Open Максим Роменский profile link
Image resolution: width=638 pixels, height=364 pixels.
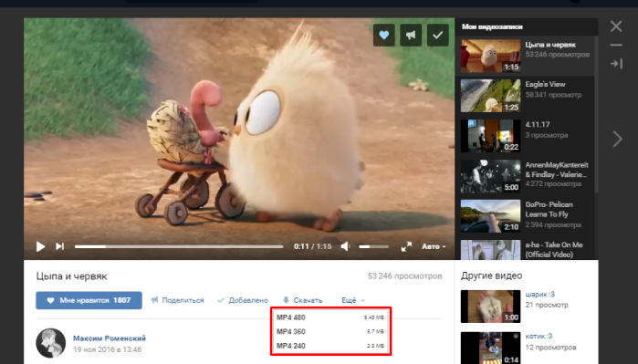click(x=110, y=338)
